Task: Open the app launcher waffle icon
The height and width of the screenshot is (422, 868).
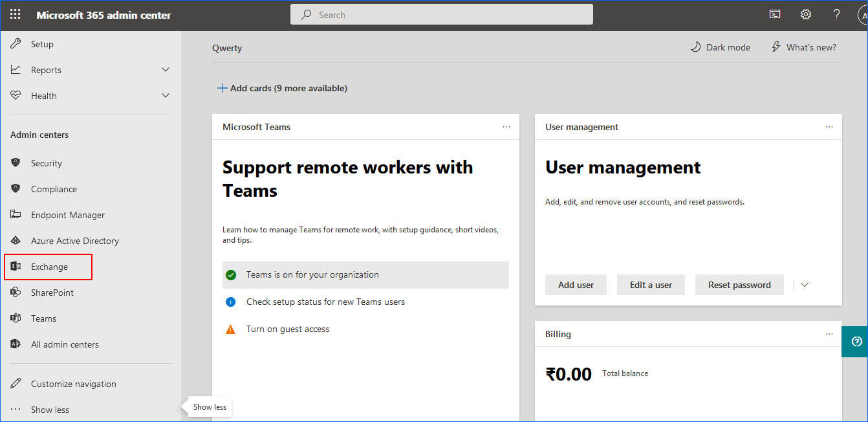Action: click(15, 15)
